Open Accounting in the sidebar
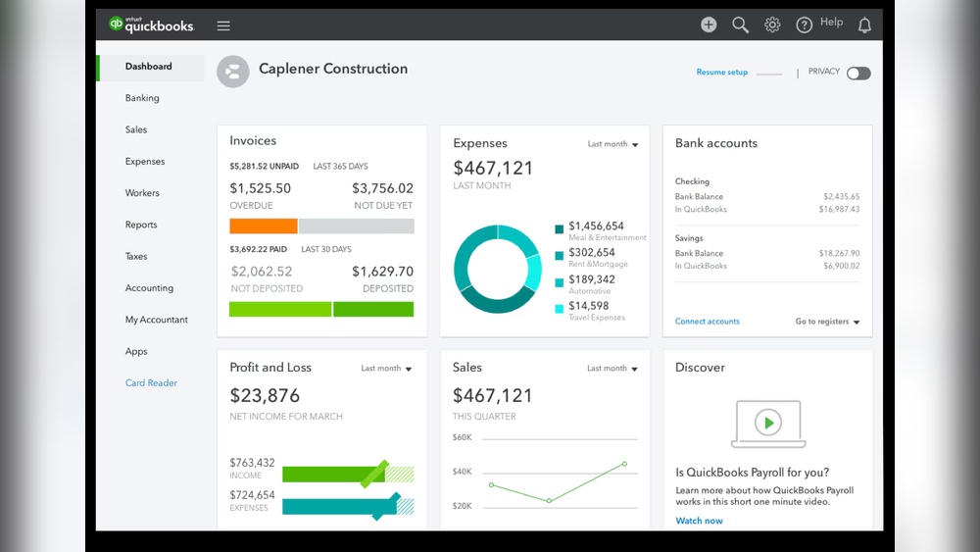 tap(149, 288)
